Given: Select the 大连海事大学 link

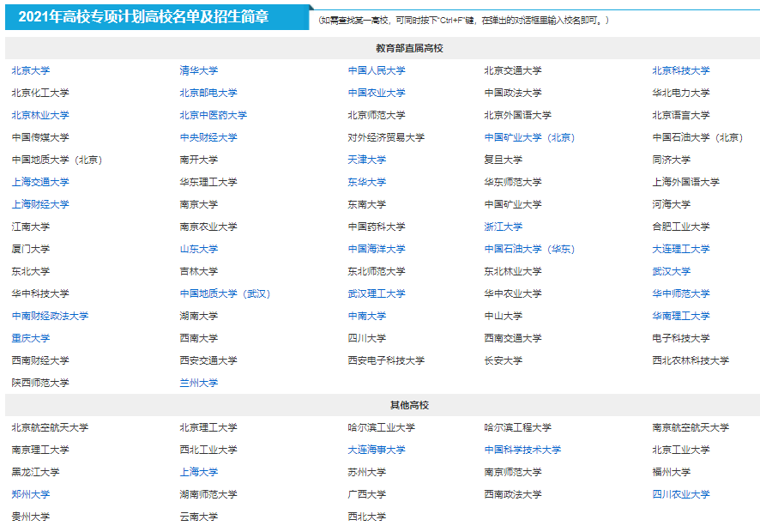Looking at the screenshot, I should pos(377,450).
